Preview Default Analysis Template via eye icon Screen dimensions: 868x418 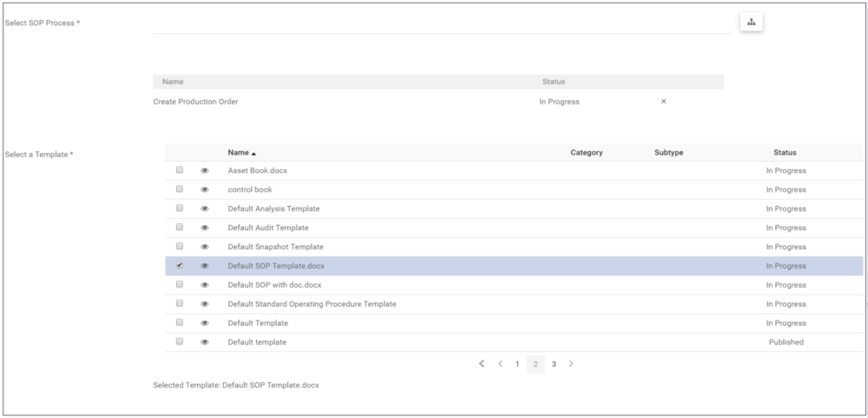tap(205, 209)
